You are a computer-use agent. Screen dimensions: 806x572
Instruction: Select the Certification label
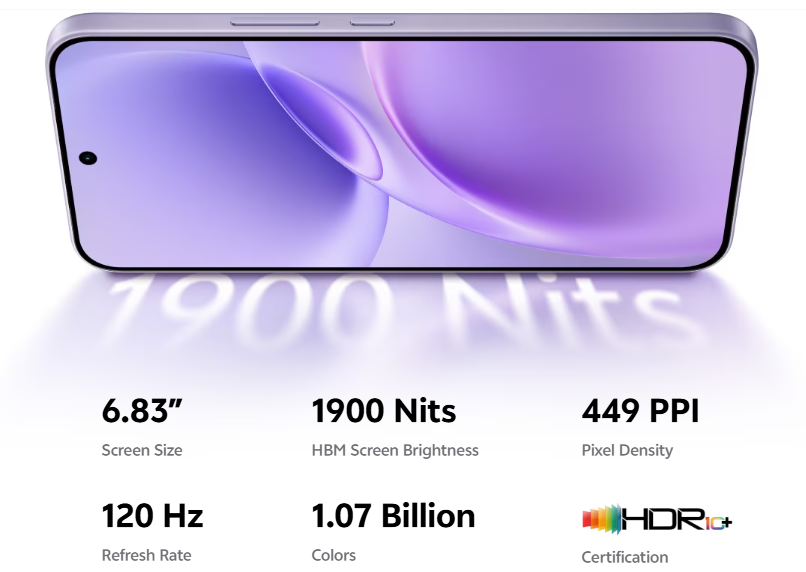click(x=625, y=557)
